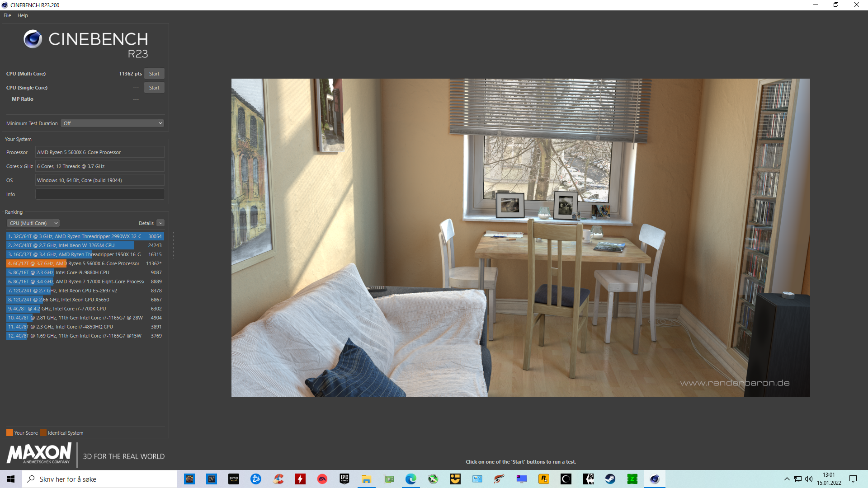Select the Threadripper 2990WX ranking row
The width and height of the screenshot is (868, 488).
(x=85, y=236)
